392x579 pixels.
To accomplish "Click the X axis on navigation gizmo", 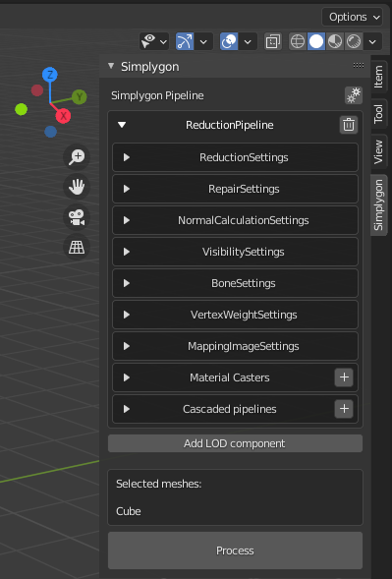I will [63, 116].
